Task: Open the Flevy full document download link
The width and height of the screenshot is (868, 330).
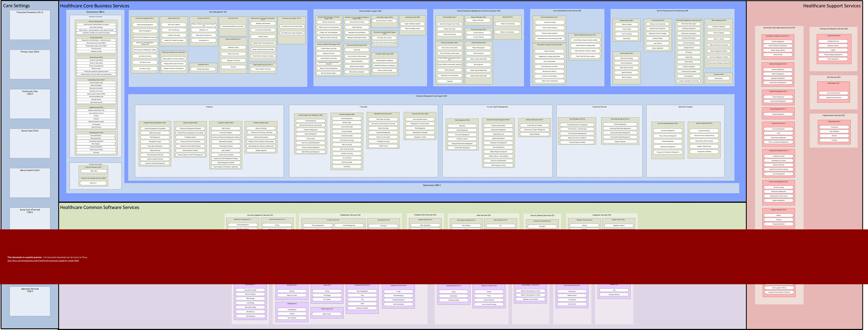Action: click(43, 261)
